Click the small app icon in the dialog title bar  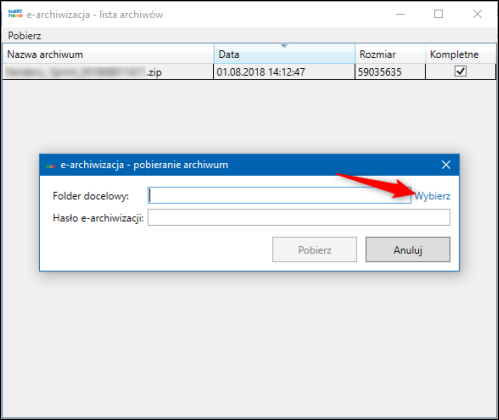[x=51, y=165]
